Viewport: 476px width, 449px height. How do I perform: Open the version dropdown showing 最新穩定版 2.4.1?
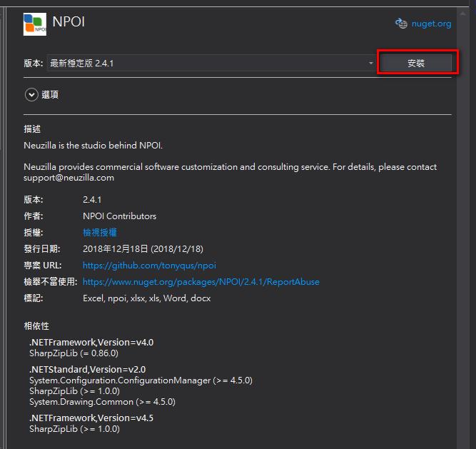[211, 63]
